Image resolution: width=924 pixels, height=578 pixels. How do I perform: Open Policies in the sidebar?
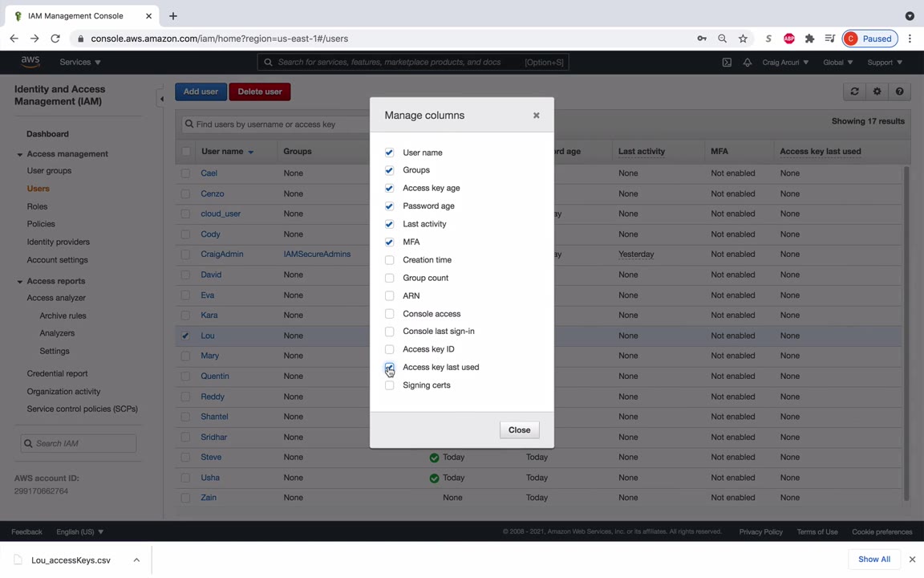pos(41,224)
